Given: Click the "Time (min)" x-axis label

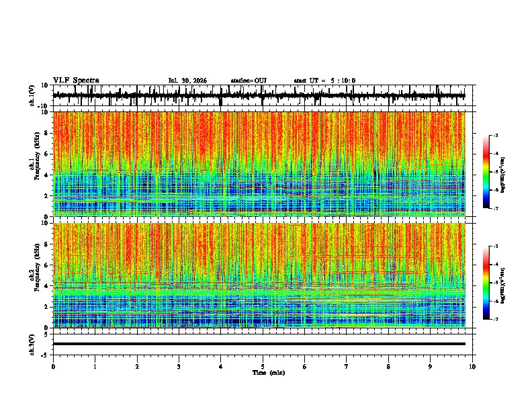Looking at the screenshot, I should click(x=269, y=373).
